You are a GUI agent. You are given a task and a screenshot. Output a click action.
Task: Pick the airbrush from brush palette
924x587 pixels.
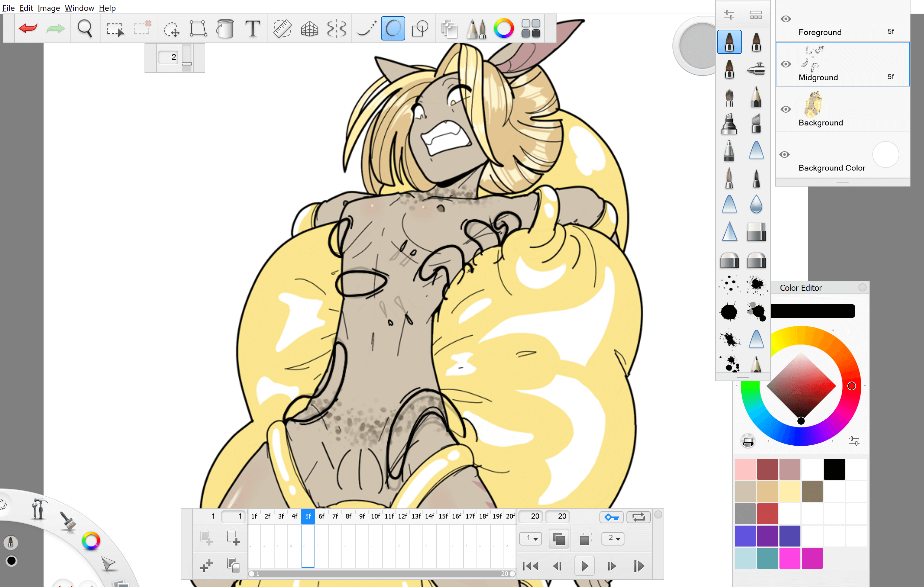point(756,69)
